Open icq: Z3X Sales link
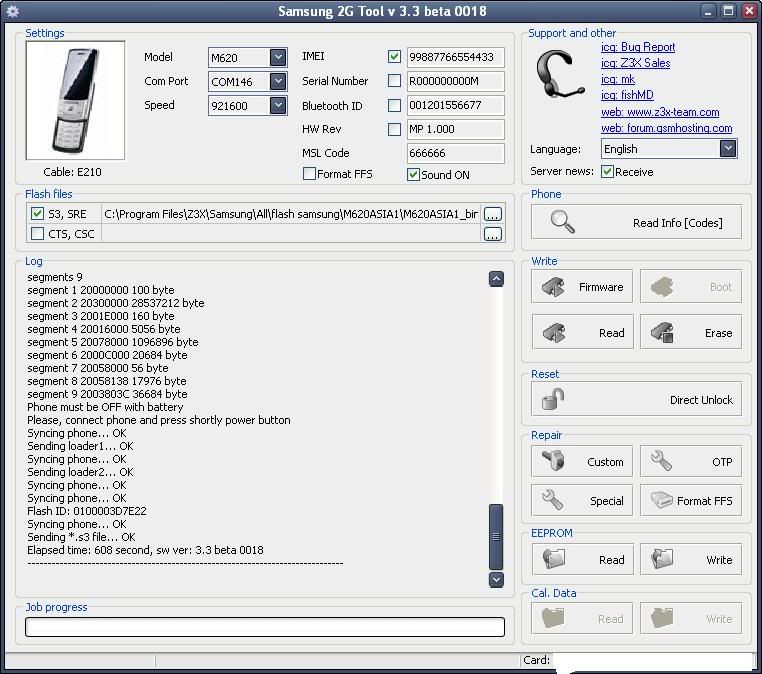Screen dimensions: 762x674 635,63
